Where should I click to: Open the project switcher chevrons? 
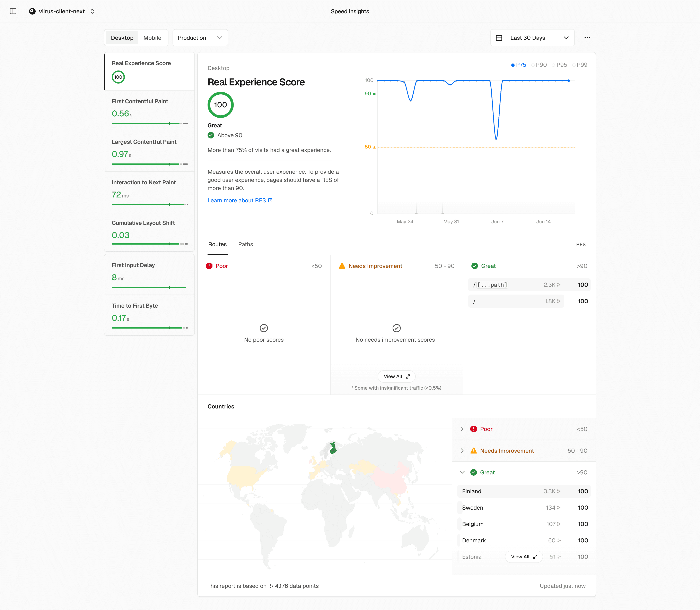[92, 11]
